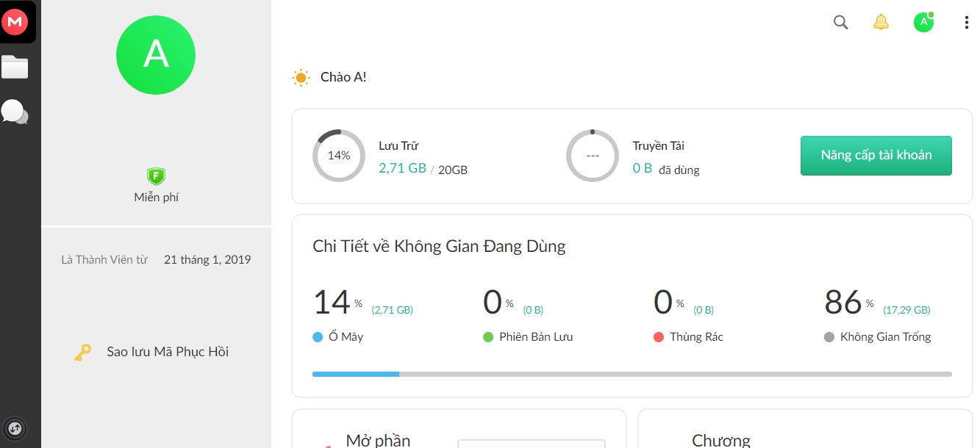Click the Nâng cấp tài khoản button
980x448 pixels.
tap(876, 156)
